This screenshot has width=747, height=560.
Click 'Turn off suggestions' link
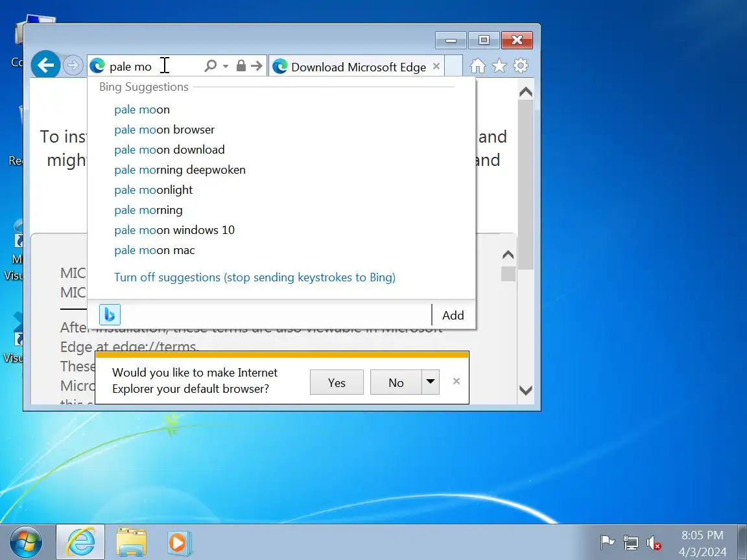[255, 277]
